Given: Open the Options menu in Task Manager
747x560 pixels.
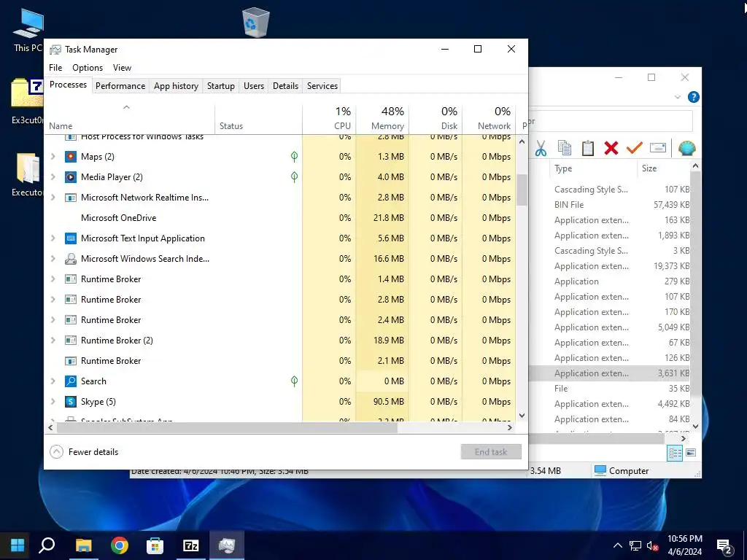Looking at the screenshot, I should tap(88, 68).
